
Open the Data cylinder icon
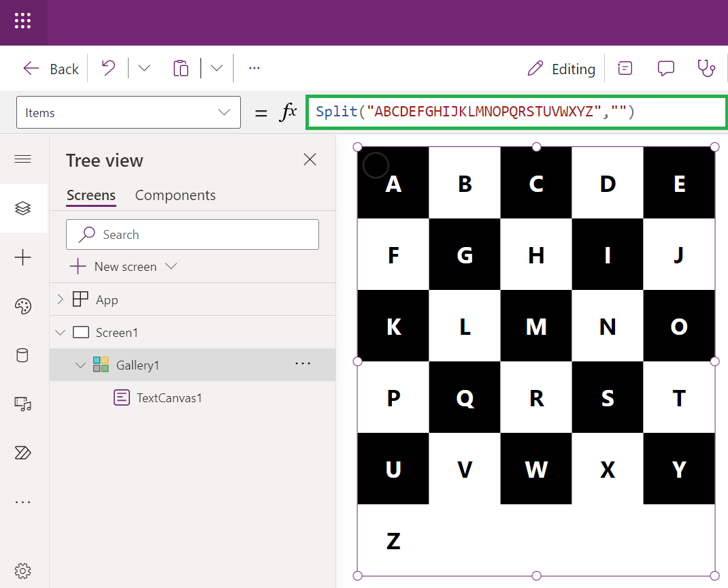(22, 355)
